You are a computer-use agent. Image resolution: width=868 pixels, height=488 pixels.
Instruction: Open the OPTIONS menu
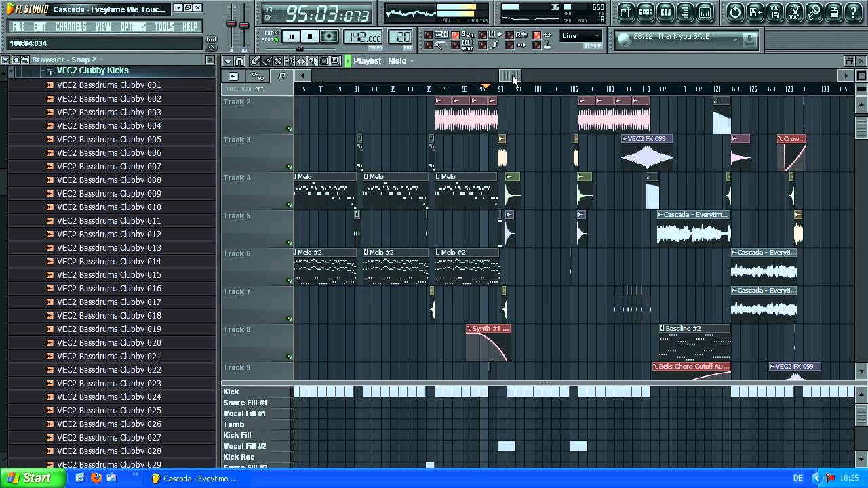pos(133,26)
